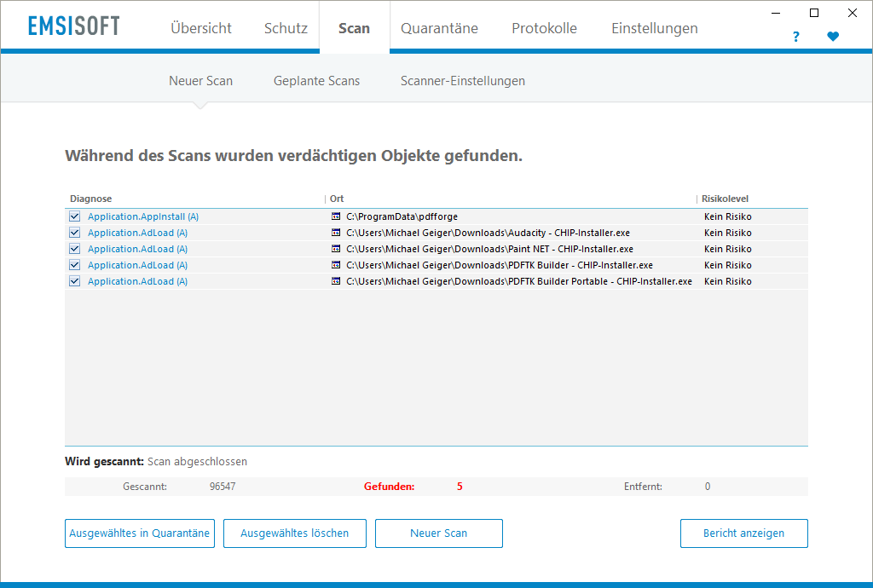Image resolution: width=873 pixels, height=588 pixels.
Task: Open the Einstellungen tab
Action: click(x=655, y=28)
